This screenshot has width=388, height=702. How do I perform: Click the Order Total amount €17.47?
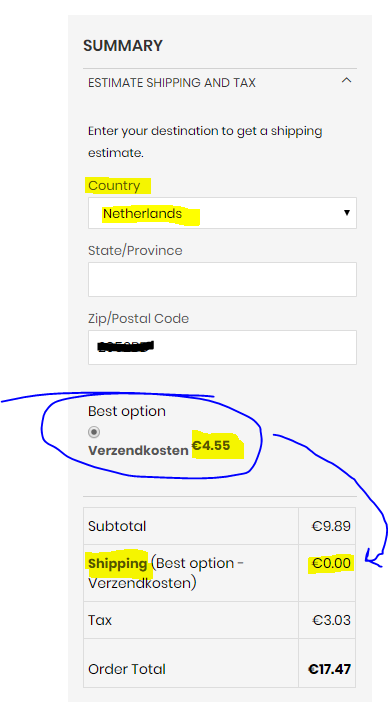329,669
